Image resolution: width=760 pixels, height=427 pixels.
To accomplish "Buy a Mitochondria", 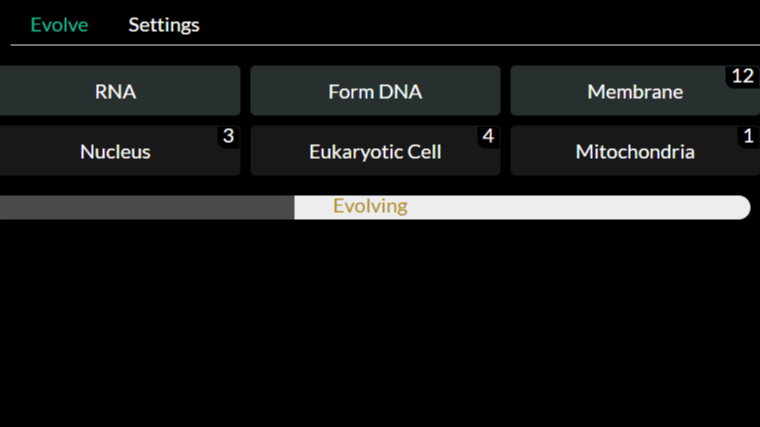I will point(634,152).
